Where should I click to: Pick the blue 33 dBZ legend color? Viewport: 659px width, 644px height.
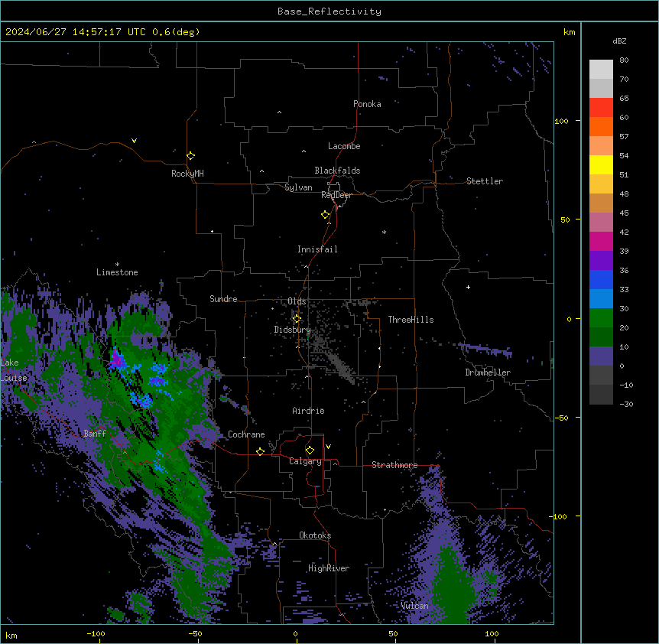click(601, 279)
